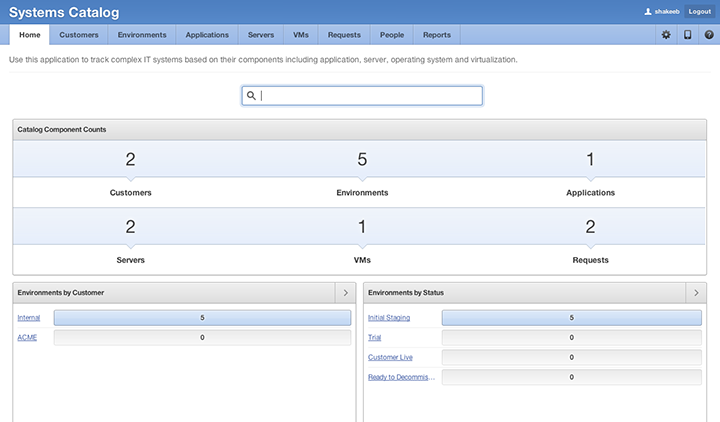Viewport: 720px width, 422px height.
Task: Click the magnifying glass search icon
Action: tap(252, 96)
